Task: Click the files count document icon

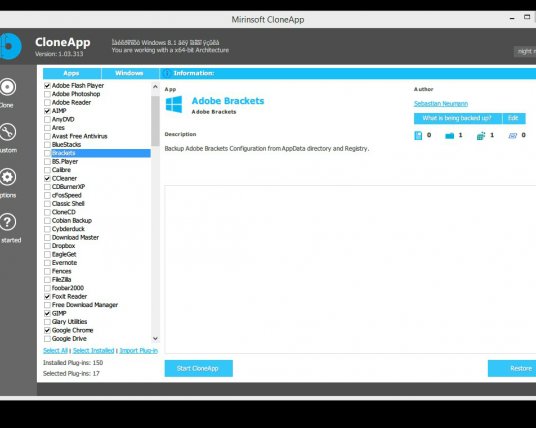Action: pyautogui.click(x=418, y=135)
